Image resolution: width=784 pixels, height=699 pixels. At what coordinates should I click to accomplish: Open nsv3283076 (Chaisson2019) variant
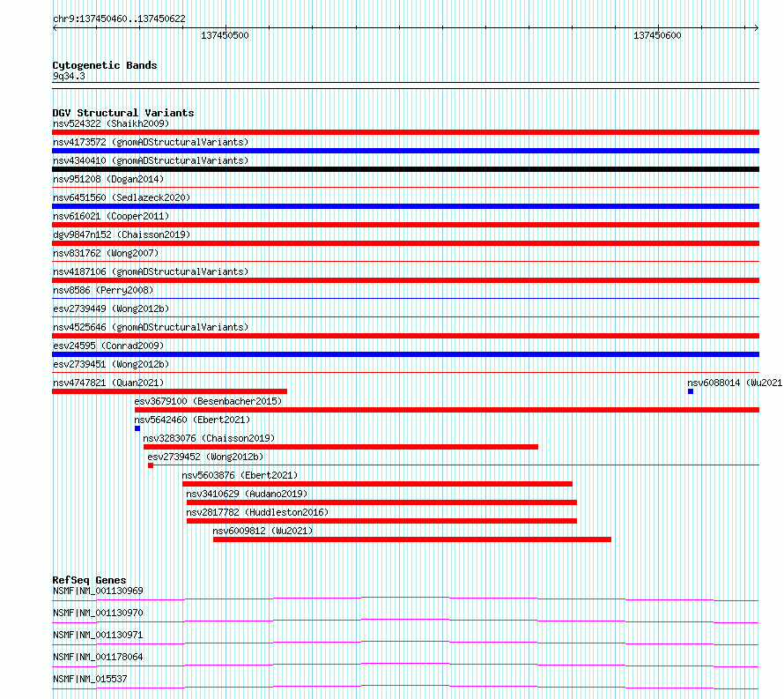209,438
